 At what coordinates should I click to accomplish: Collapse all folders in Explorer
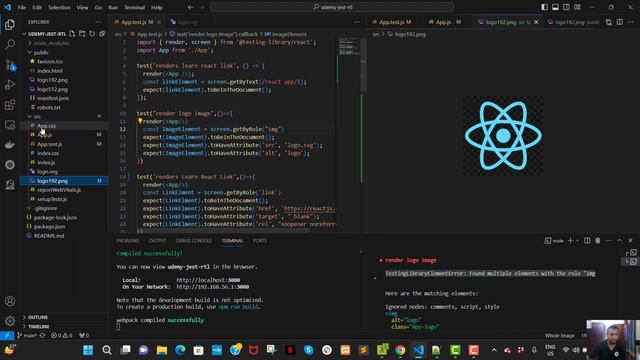click(x=102, y=34)
